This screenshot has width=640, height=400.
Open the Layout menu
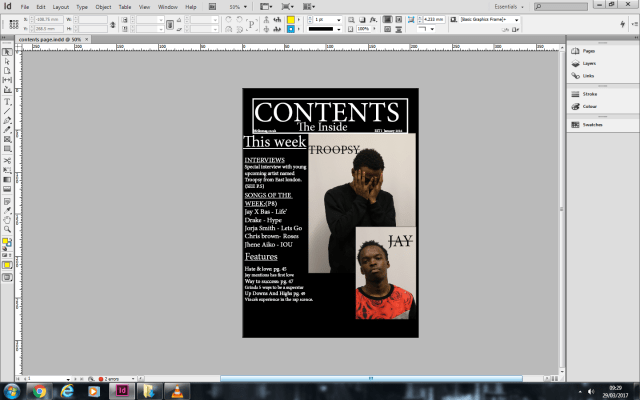60,7
